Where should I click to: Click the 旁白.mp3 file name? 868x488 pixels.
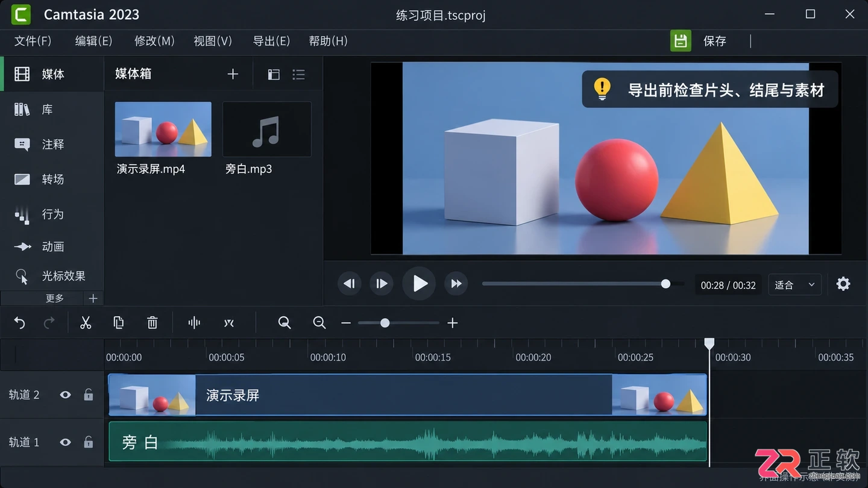tap(249, 169)
